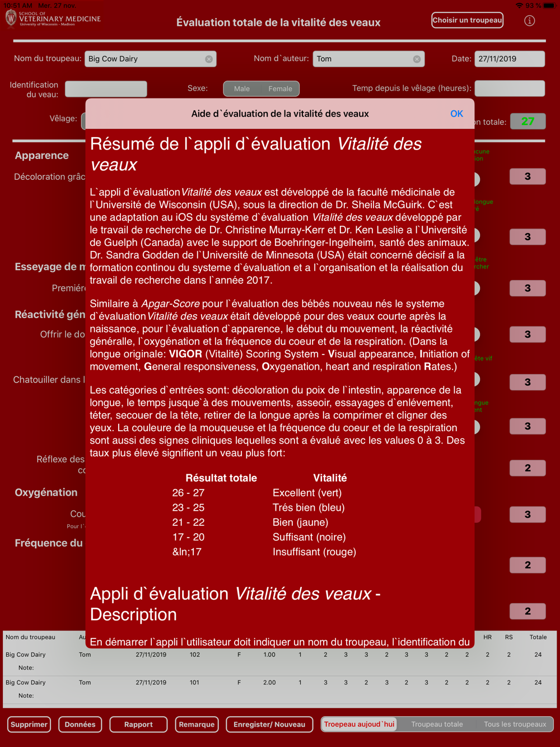The width and height of the screenshot is (560, 747).
Task: Select the record row for calf 102
Action: pyautogui.click(x=280, y=661)
